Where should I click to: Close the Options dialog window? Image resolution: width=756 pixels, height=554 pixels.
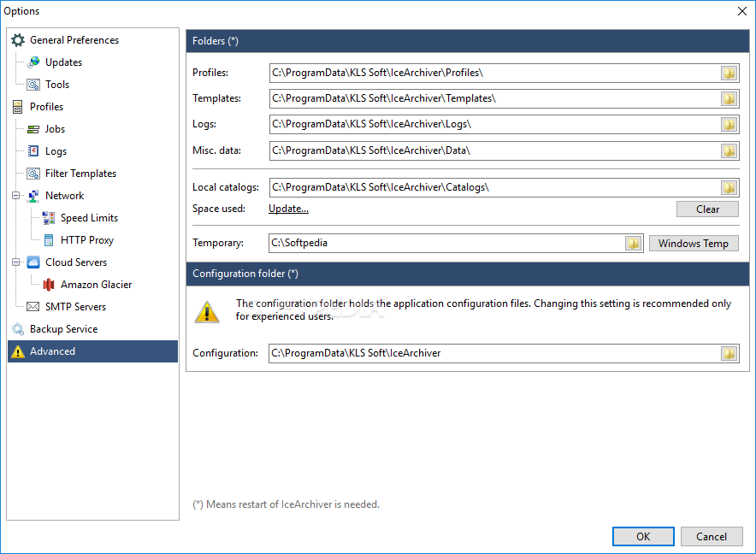[x=742, y=11]
